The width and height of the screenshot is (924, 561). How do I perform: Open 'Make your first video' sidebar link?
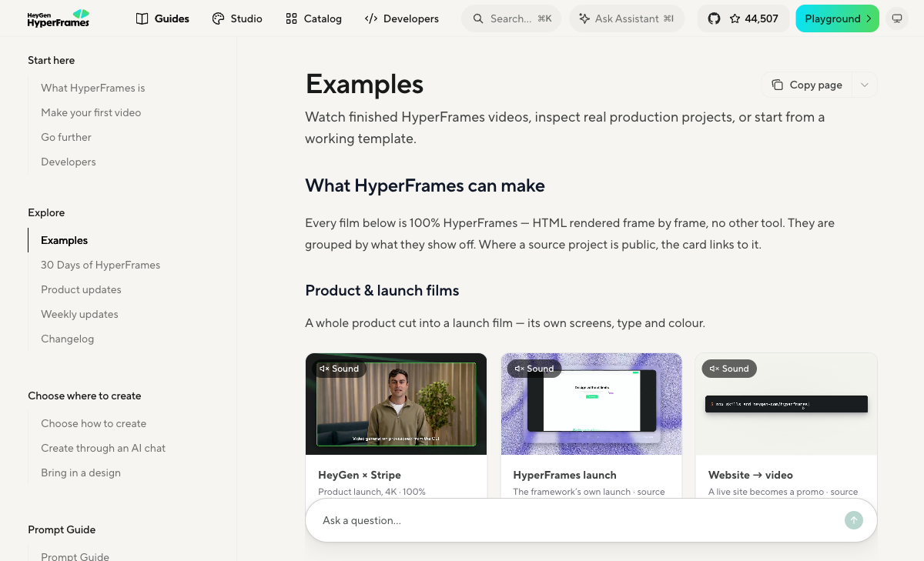(x=91, y=112)
